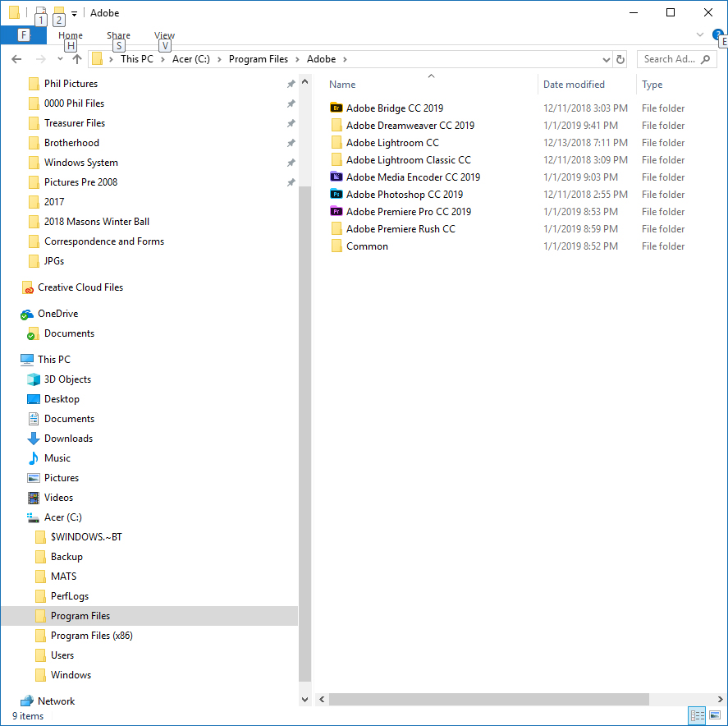Screen dimensions: 728x726
Task: Open the Music library icon
Action: (34, 458)
